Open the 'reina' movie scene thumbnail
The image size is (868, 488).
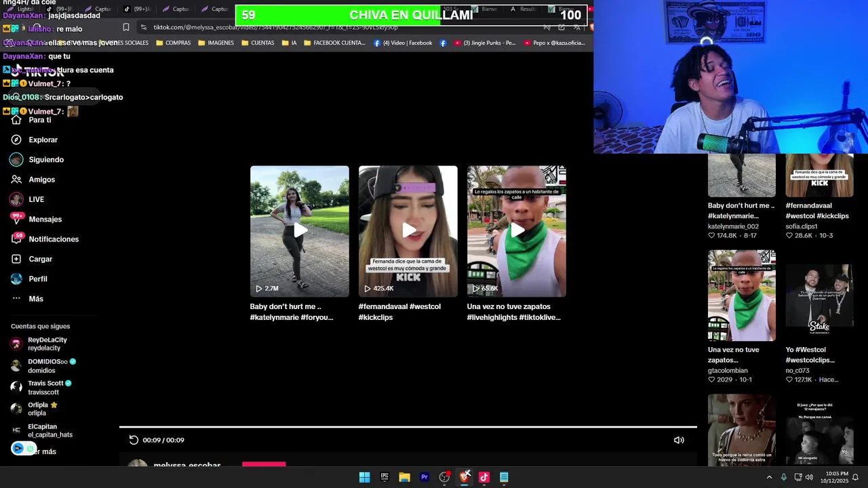pyautogui.click(x=742, y=430)
